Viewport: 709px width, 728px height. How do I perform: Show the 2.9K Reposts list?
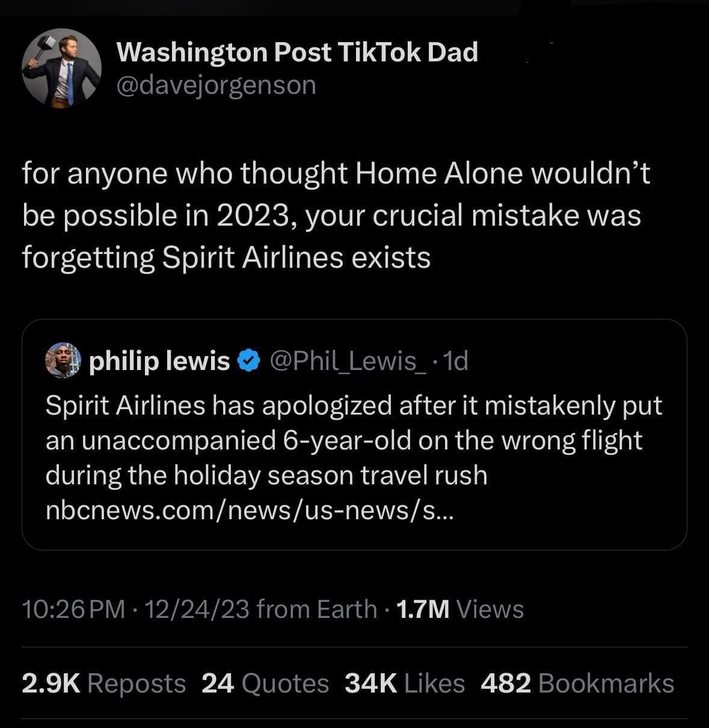(x=103, y=683)
